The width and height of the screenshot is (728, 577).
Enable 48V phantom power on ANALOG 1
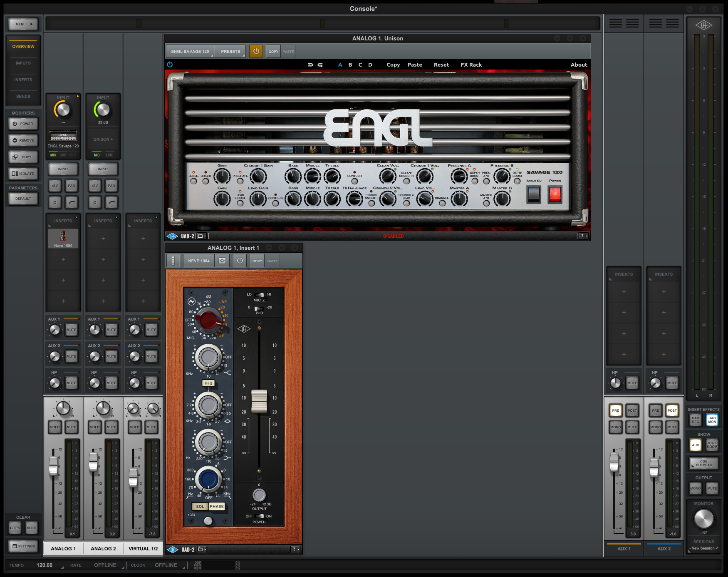pos(55,186)
